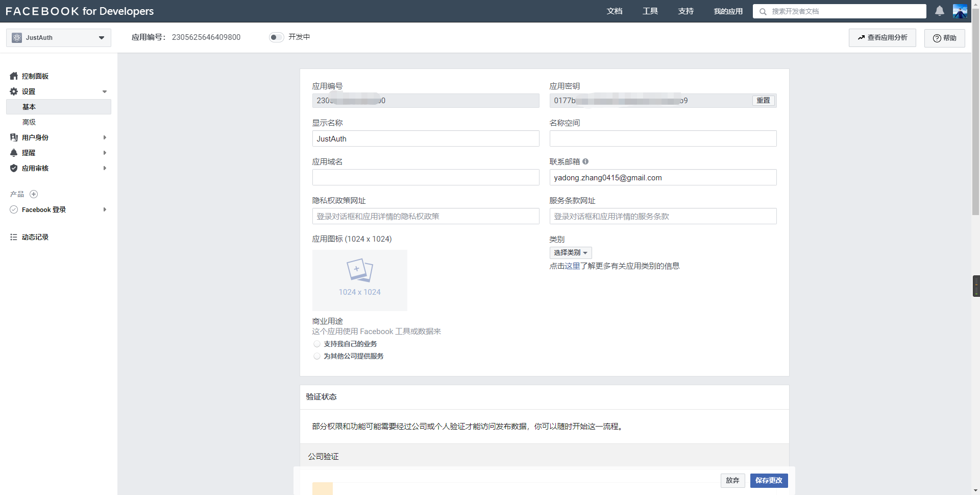Toggle the 开发中 status switch
980x495 pixels.
tap(276, 37)
